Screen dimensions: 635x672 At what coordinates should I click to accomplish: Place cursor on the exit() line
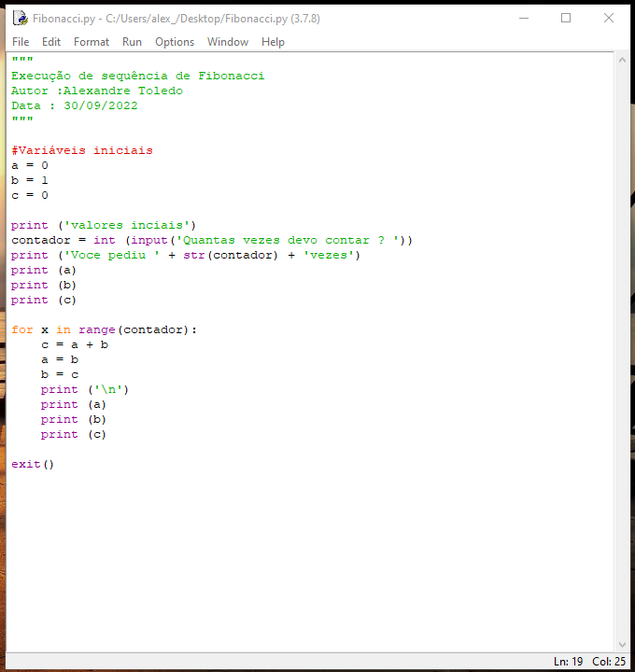click(x=34, y=464)
